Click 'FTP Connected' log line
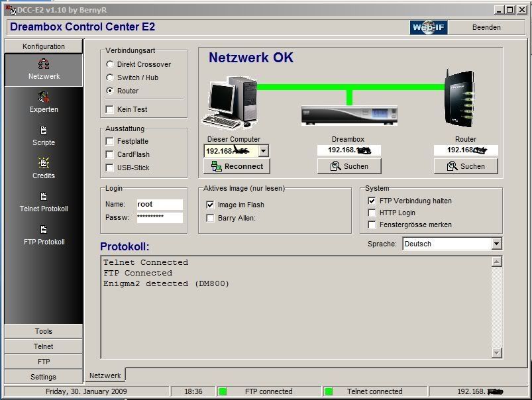Screen dimensions: 532x400 [138, 273]
